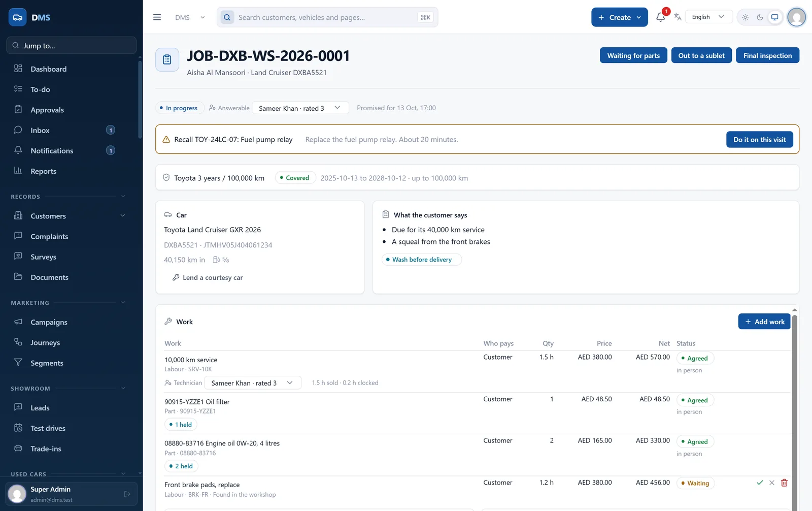
Task: Expand the Customers sidebar submenu chevron
Action: pos(122,216)
